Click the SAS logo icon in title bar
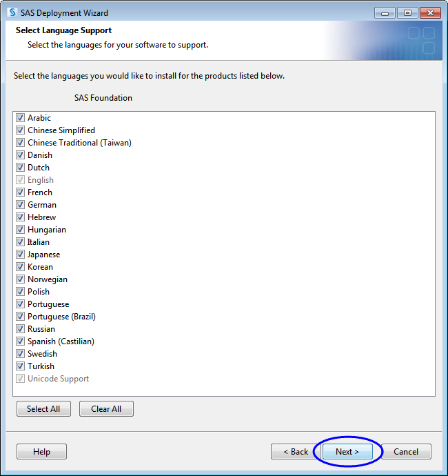448x476 pixels. coord(12,12)
